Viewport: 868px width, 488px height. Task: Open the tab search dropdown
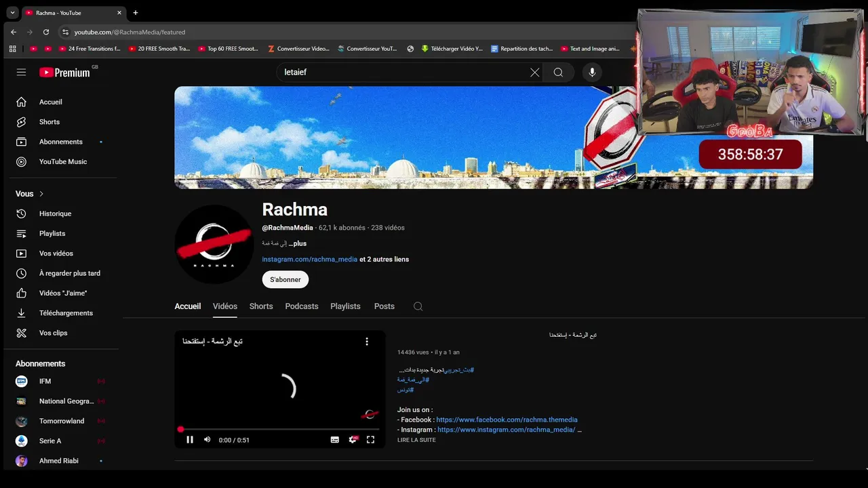click(x=12, y=13)
